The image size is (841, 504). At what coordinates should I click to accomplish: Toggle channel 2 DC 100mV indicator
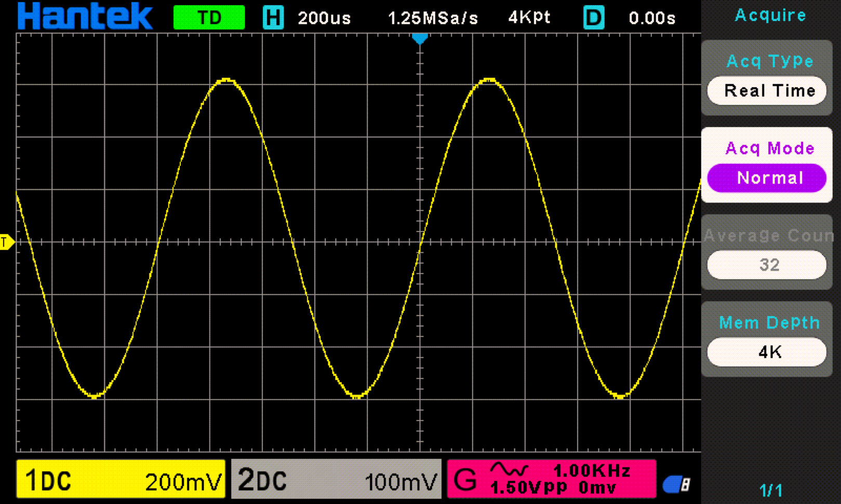tap(336, 479)
